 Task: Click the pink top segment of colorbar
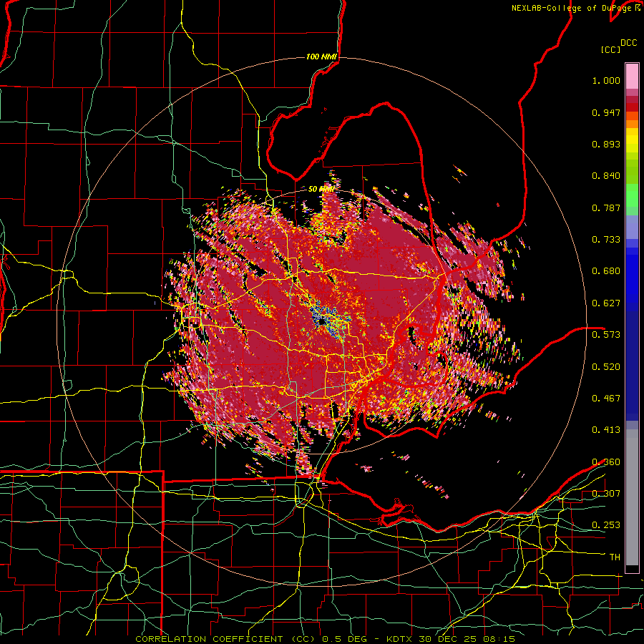tap(632, 77)
